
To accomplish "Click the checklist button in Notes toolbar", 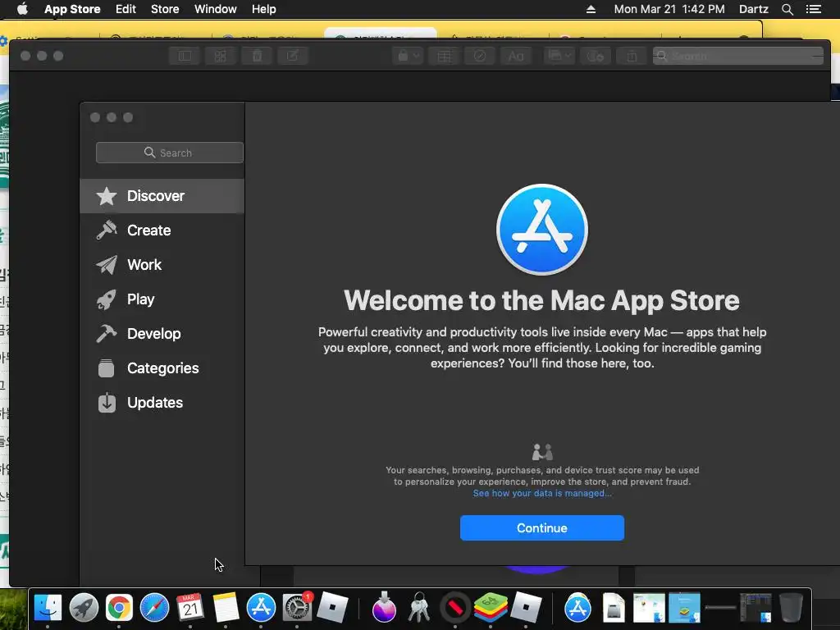I will (x=479, y=56).
